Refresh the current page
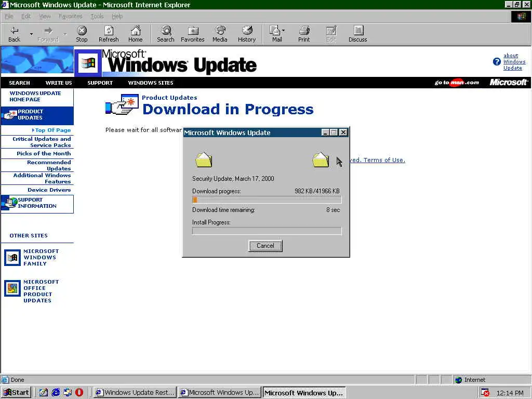This screenshot has height=399, width=532. (x=109, y=34)
